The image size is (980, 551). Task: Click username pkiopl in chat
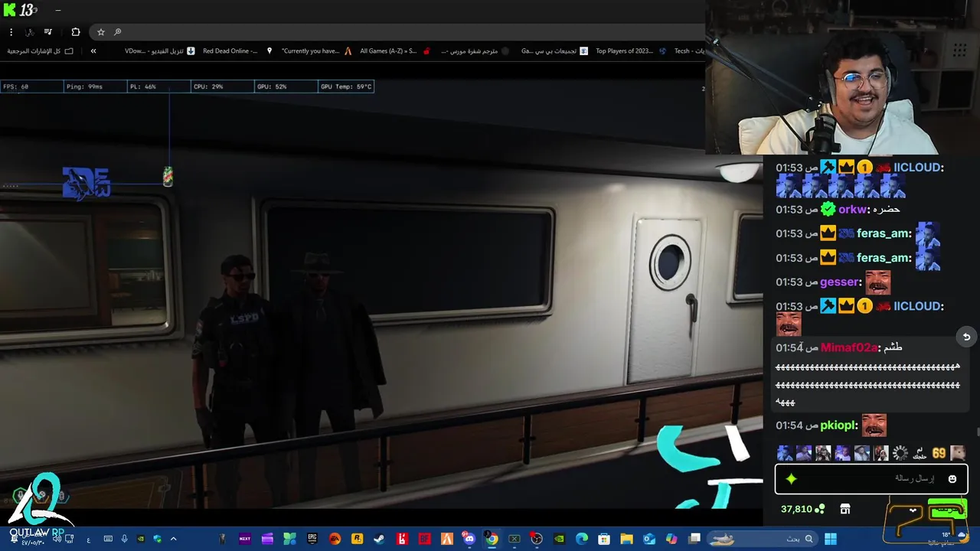coord(839,425)
